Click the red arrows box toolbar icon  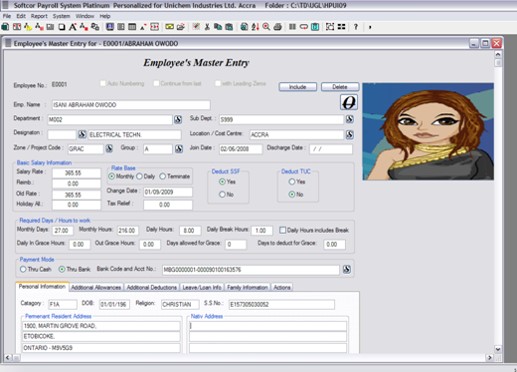click(x=154, y=27)
